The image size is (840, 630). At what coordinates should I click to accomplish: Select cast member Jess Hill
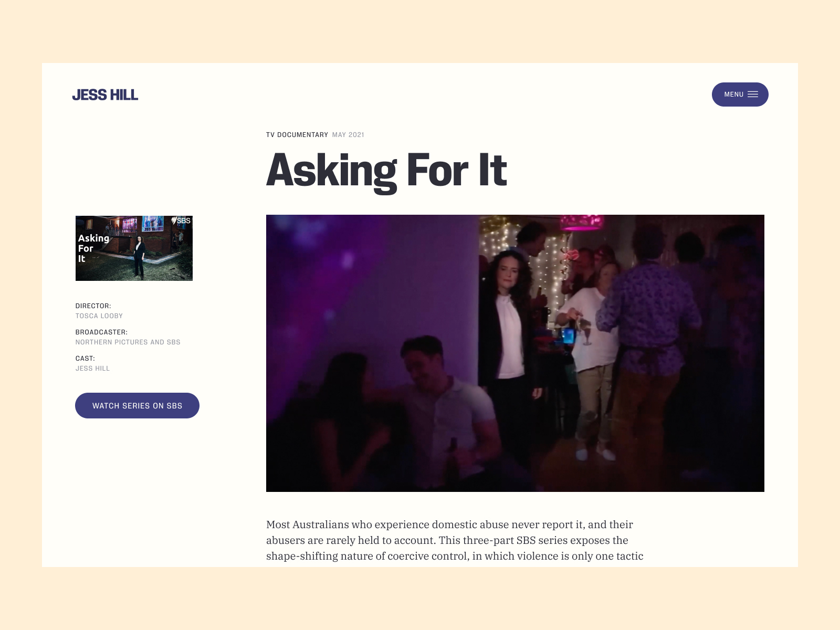pos(92,369)
